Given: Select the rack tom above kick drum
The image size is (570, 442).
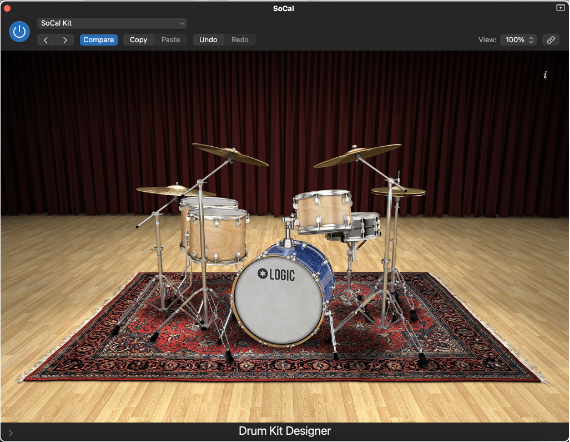Looking at the screenshot, I should 323,211.
